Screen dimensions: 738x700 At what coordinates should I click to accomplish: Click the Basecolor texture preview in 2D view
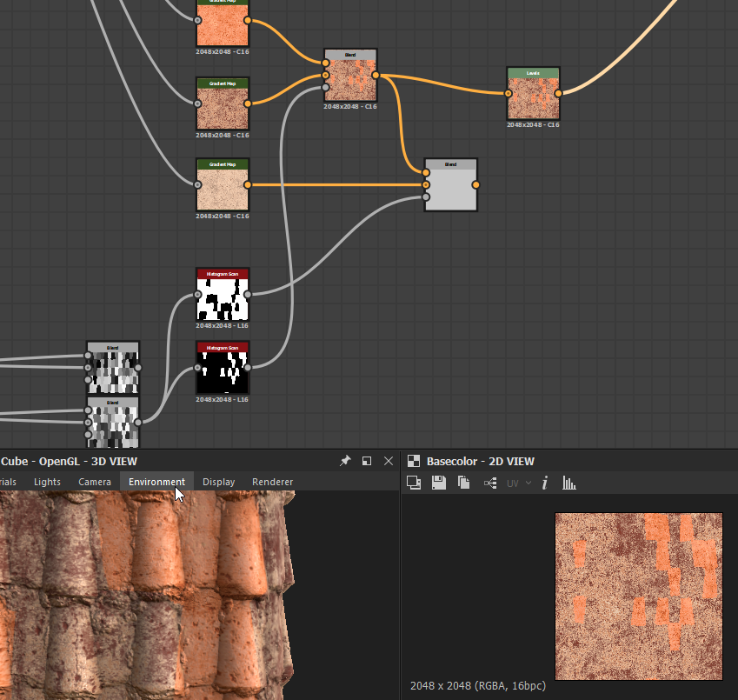click(639, 597)
